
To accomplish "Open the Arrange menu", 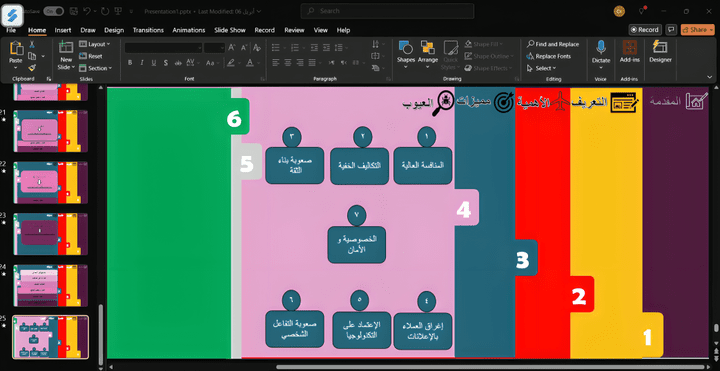I will pos(428,54).
